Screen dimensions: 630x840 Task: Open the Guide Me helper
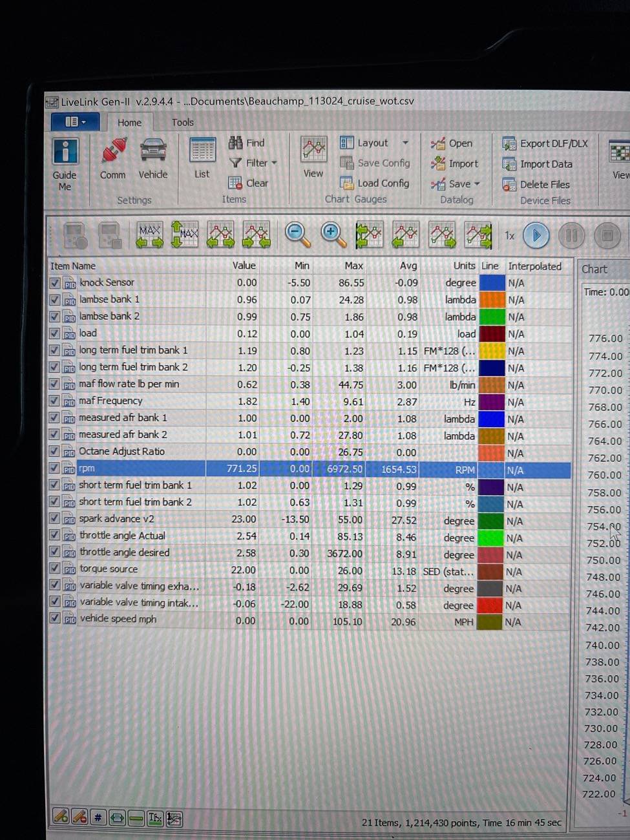pos(65,164)
